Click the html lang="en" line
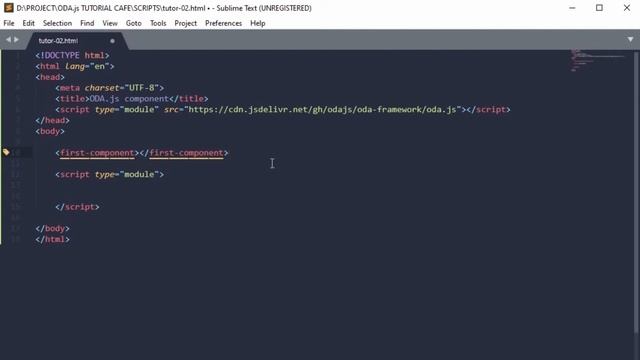Image resolution: width=640 pixels, height=360 pixels. pyautogui.click(x=75, y=66)
